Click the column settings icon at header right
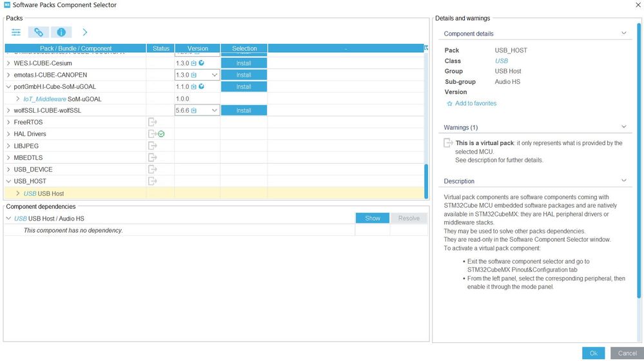Screen dimensions: 644x361 [426, 48]
